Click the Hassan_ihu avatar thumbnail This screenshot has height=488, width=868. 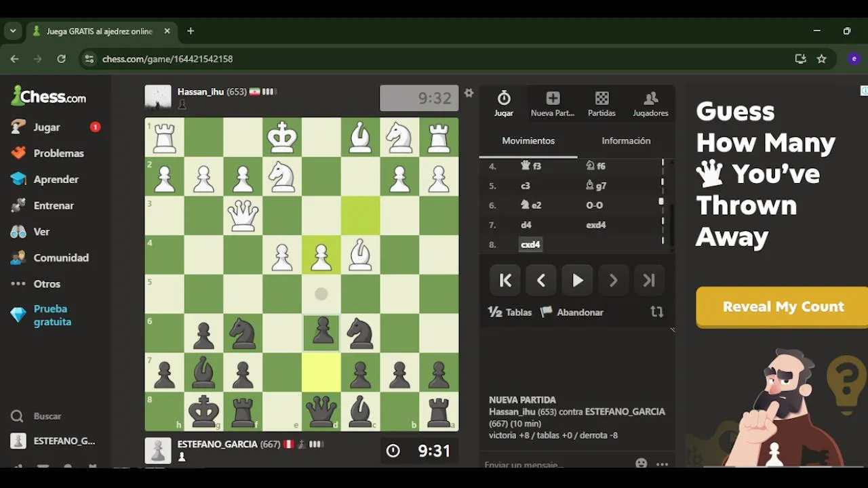point(158,98)
